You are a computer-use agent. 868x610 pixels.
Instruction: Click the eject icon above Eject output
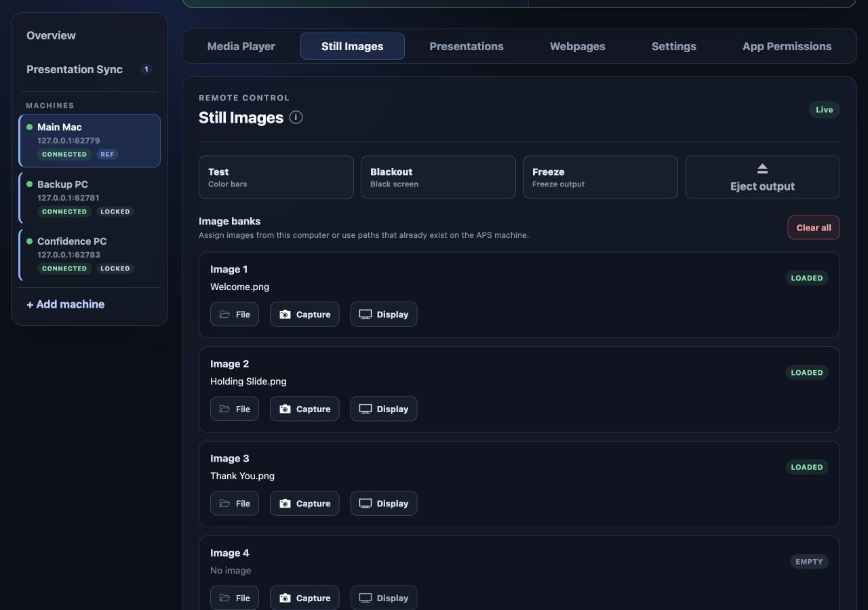click(762, 168)
